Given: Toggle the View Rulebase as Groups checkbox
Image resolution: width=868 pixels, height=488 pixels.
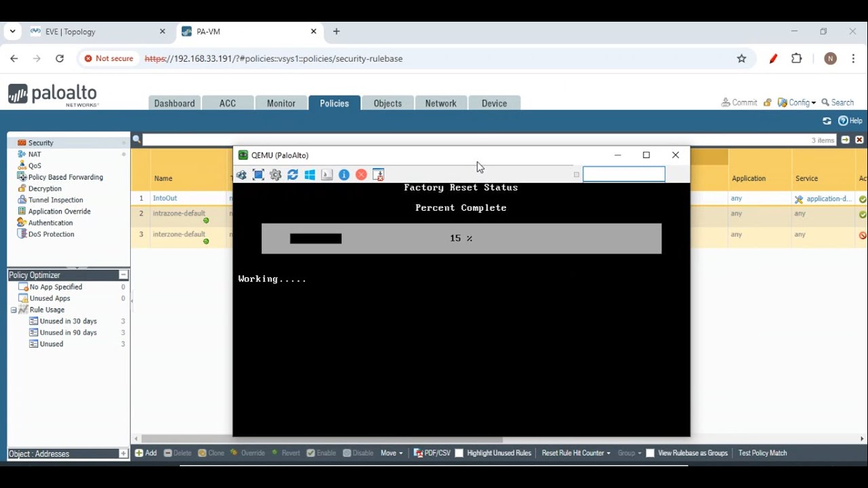Looking at the screenshot, I should click(650, 453).
